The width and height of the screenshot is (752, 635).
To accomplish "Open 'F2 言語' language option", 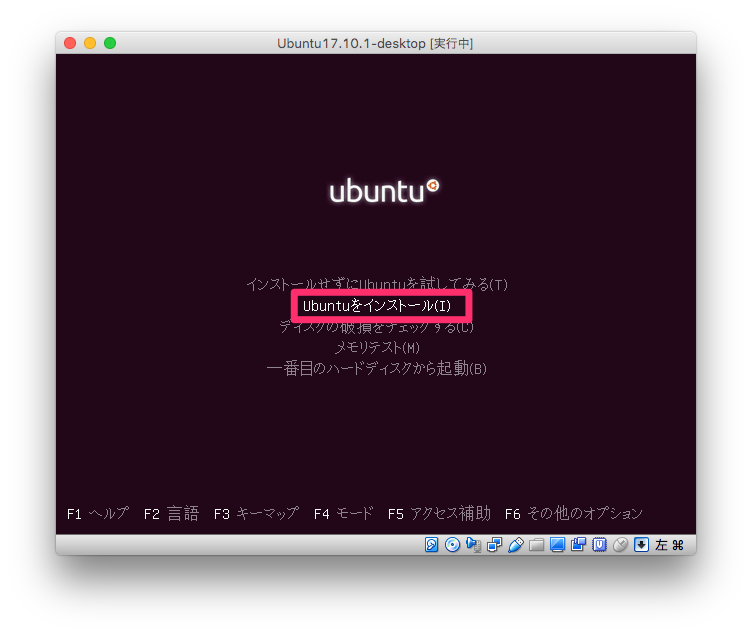I will coord(172,514).
